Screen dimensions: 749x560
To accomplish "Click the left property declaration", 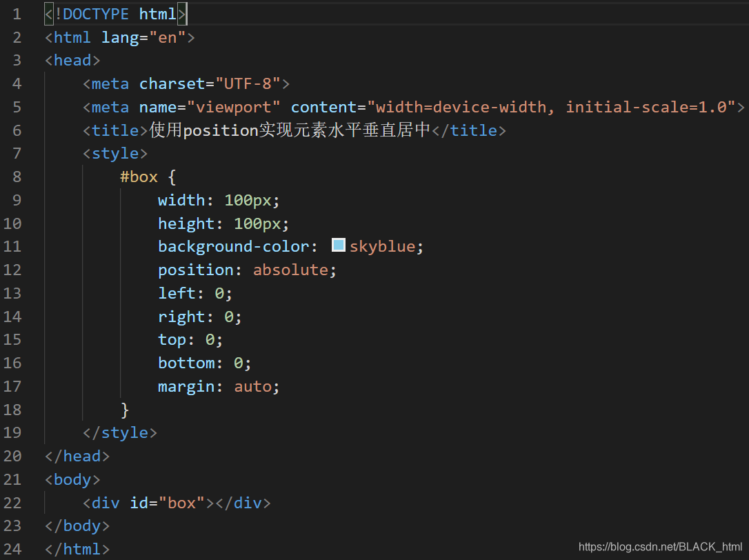I will pyautogui.click(x=195, y=293).
